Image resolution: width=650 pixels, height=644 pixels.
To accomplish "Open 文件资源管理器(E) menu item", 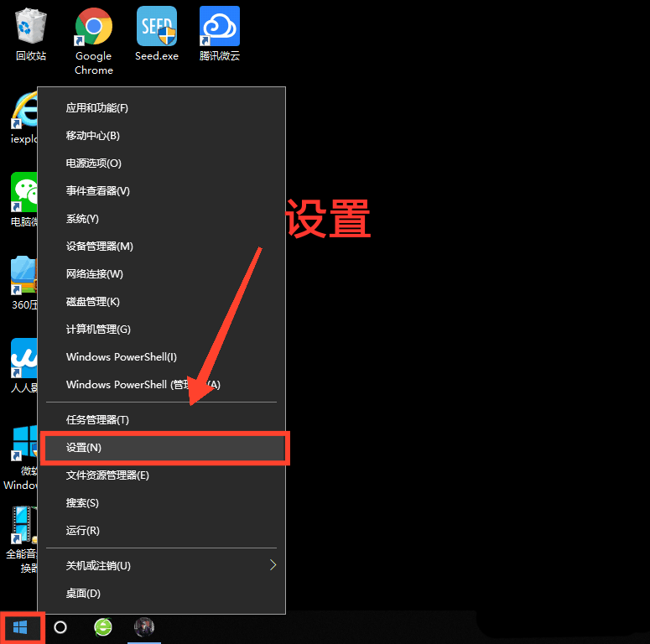I will 161,475.
